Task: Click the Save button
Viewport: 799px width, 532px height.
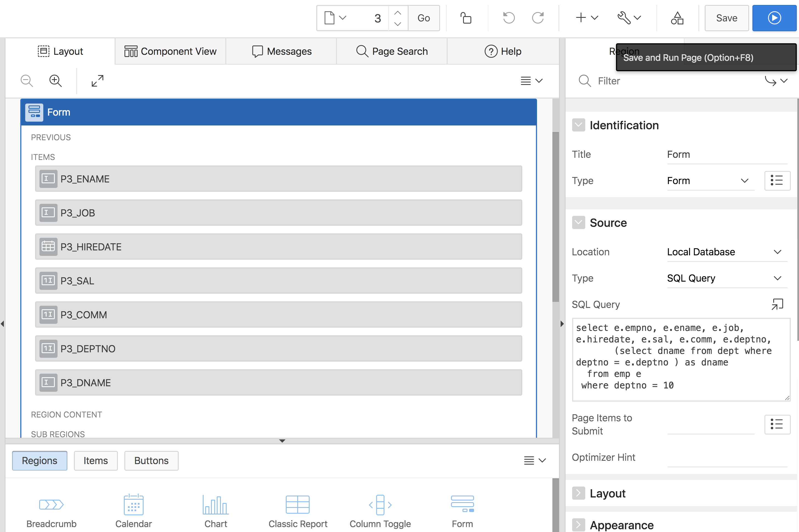Action: point(726,18)
